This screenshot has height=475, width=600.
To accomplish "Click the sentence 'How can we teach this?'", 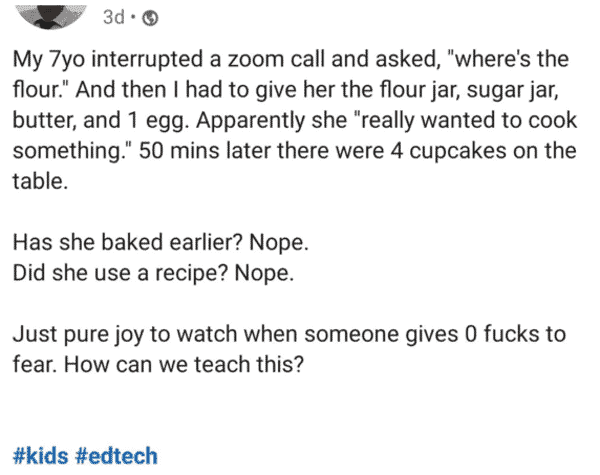I will click(184, 364).
